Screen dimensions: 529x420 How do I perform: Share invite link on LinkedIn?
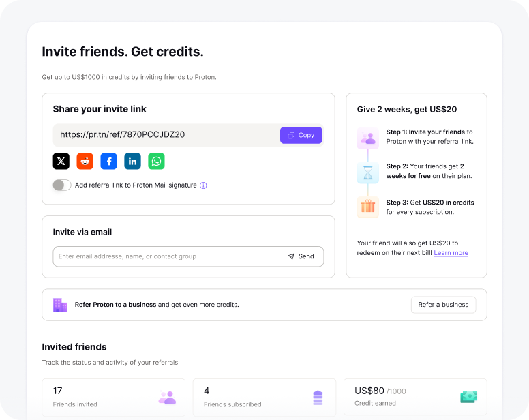click(x=133, y=161)
